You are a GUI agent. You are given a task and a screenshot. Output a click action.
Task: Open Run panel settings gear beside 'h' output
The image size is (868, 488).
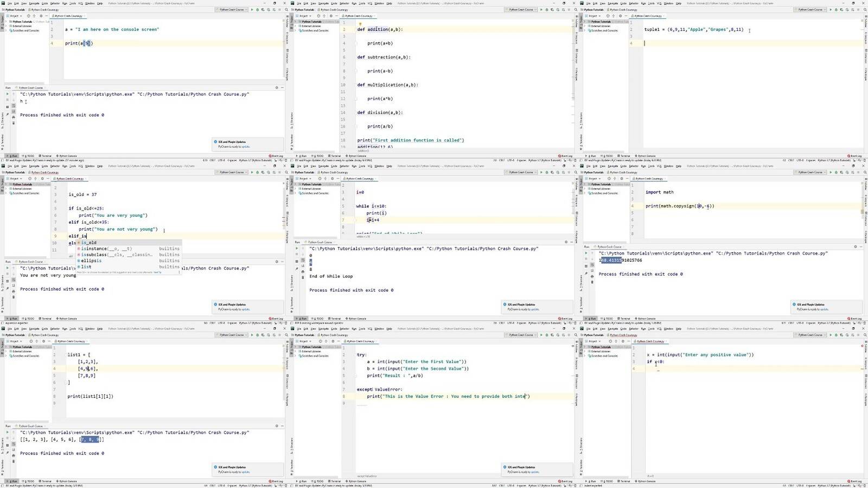[277, 87]
